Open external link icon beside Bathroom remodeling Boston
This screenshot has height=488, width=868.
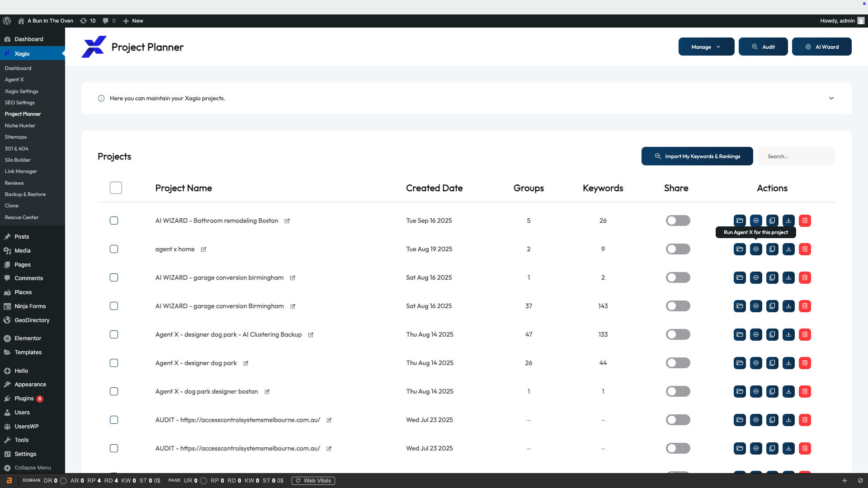[x=287, y=221]
